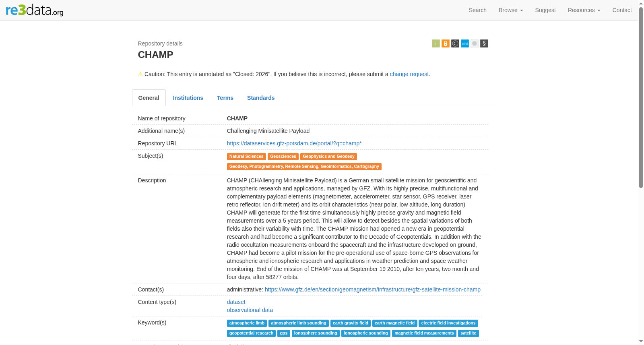Click the orange open-access padlock badge

pos(445,43)
